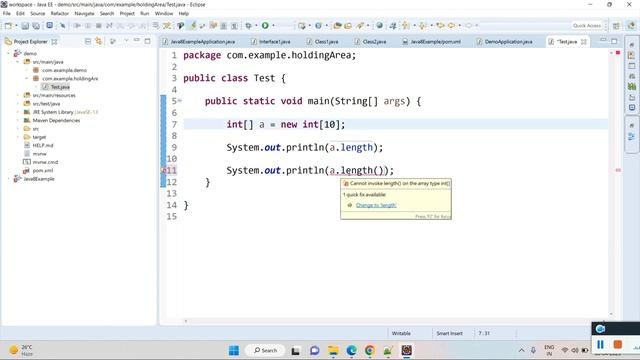Click the Java EE perspective icon
Screen dimensions: 640x360
631,26
